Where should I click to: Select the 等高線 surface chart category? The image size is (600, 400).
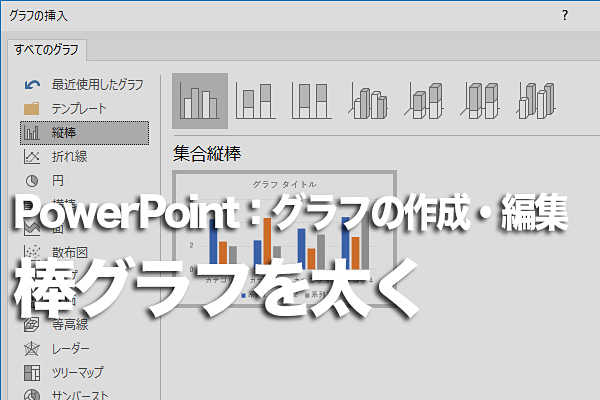(84, 325)
